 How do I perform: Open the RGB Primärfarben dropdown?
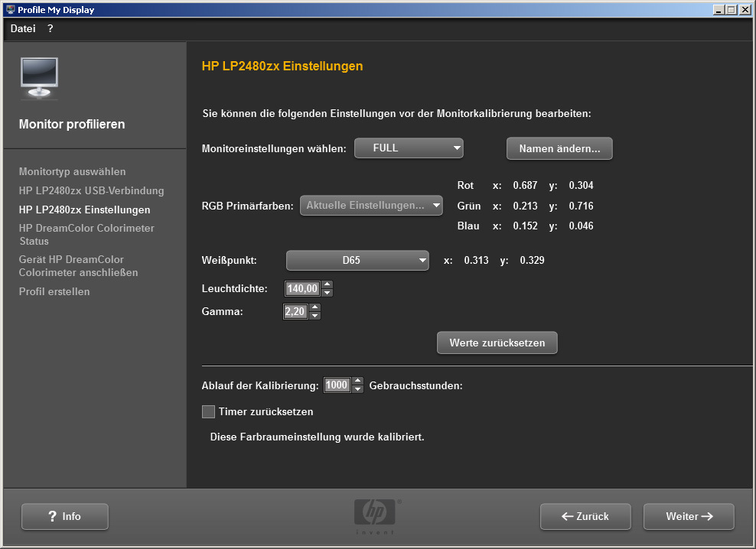[371, 206]
